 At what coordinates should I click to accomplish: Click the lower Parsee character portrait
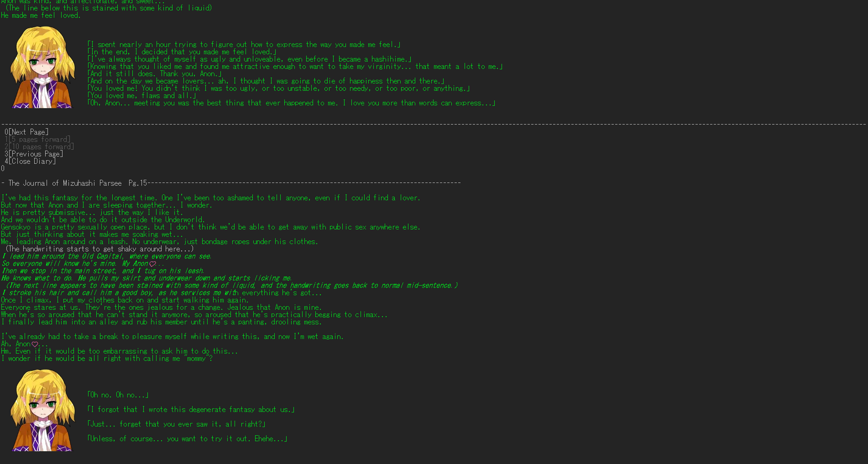[43, 410]
